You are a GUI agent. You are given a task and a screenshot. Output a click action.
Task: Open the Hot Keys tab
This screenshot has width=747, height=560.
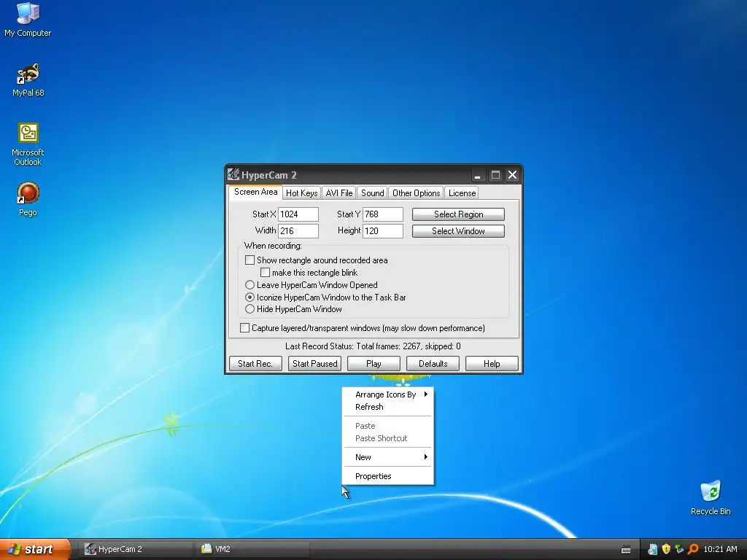pyautogui.click(x=301, y=192)
